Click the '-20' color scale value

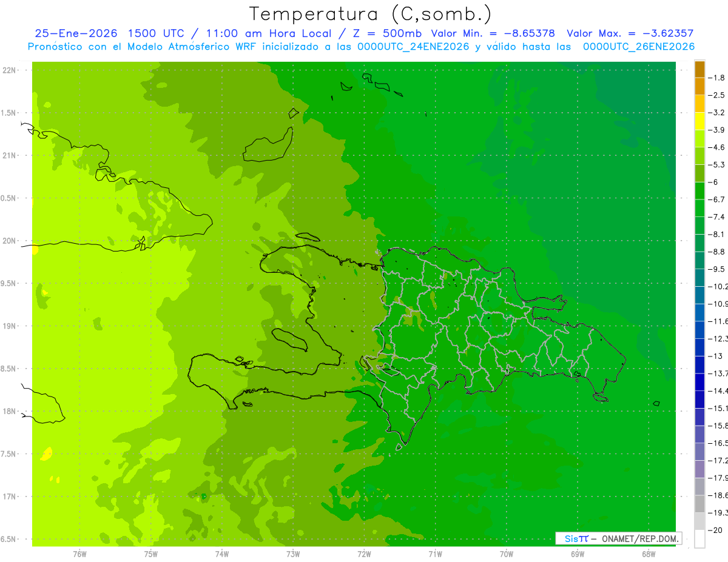pos(715,530)
